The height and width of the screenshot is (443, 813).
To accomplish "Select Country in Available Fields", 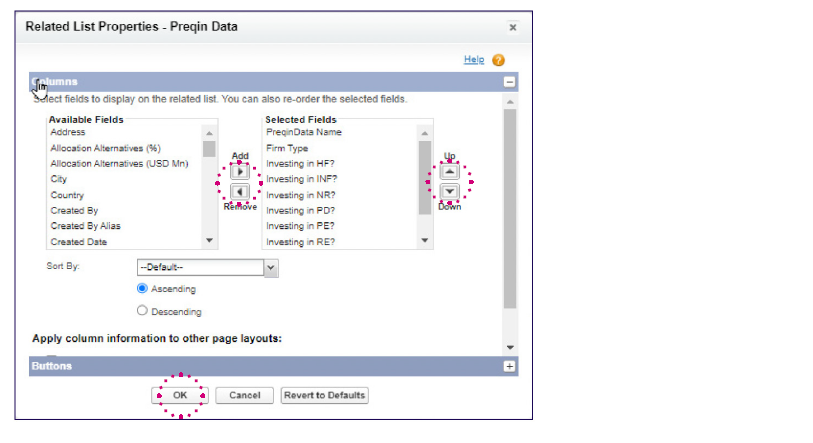I will coord(67,195).
